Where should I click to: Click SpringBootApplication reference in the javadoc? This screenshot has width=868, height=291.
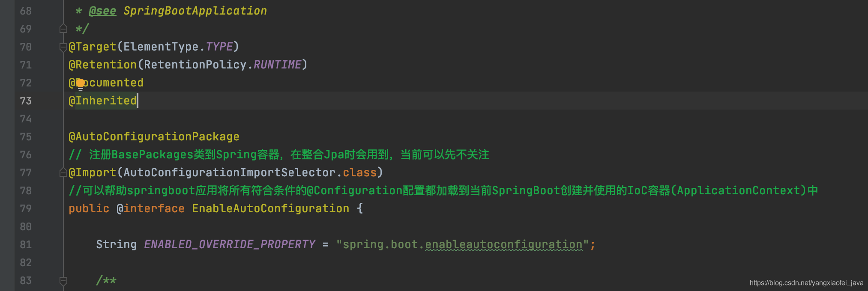[x=195, y=11]
